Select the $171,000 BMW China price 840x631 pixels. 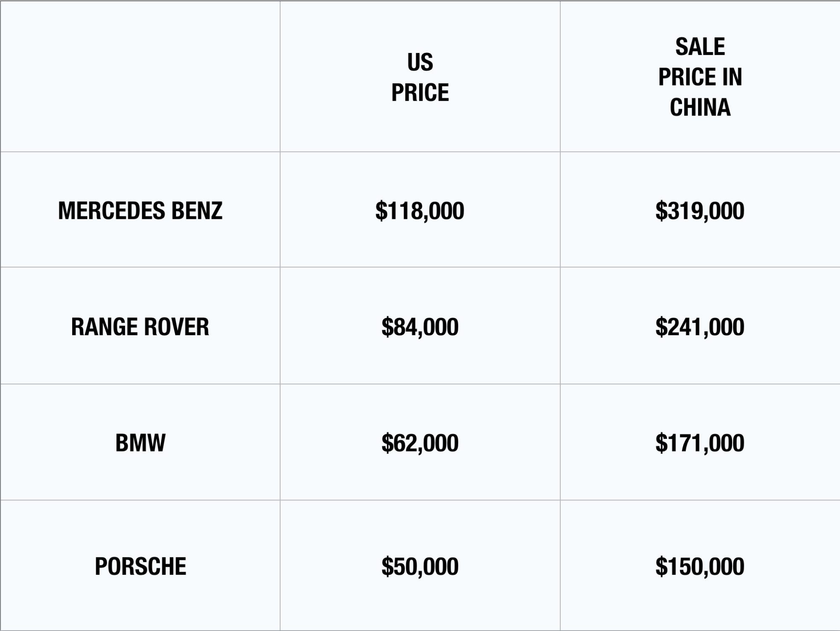(x=700, y=443)
